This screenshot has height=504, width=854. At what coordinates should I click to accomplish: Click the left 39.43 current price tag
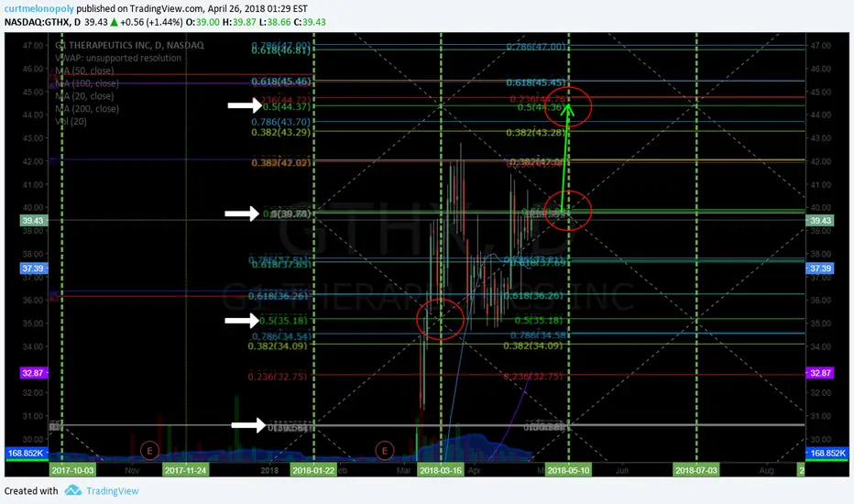pyautogui.click(x=33, y=221)
